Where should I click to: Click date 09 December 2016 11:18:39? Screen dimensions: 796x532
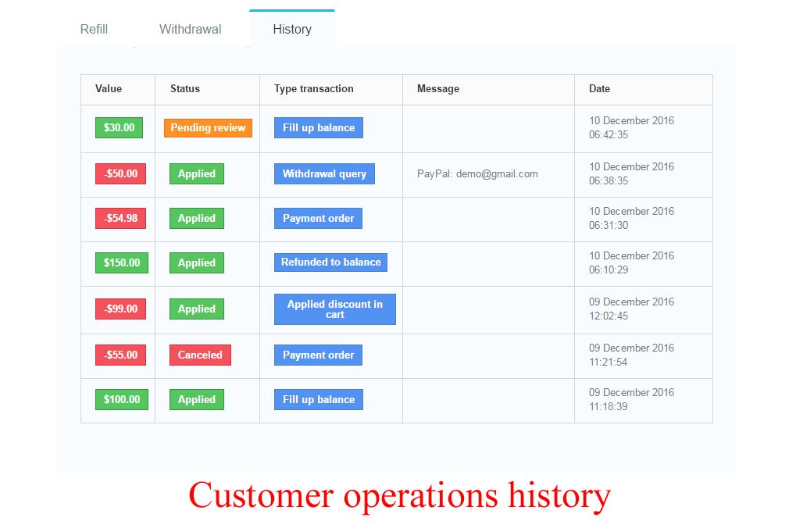click(631, 399)
